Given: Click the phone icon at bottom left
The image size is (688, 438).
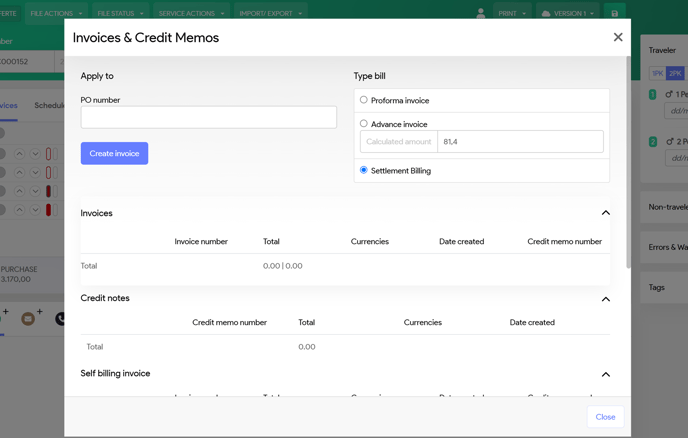Looking at the screenshot, I should coord(60,319).
